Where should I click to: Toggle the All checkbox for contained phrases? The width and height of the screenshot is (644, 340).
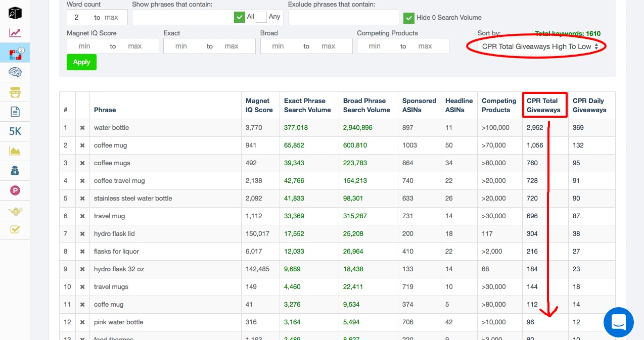pyautogui.click(x=240, y=17)
